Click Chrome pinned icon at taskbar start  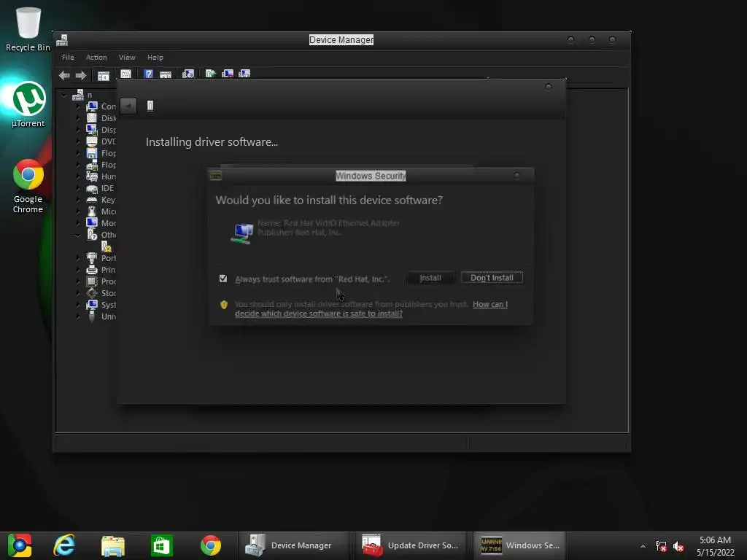pos(20,545)
